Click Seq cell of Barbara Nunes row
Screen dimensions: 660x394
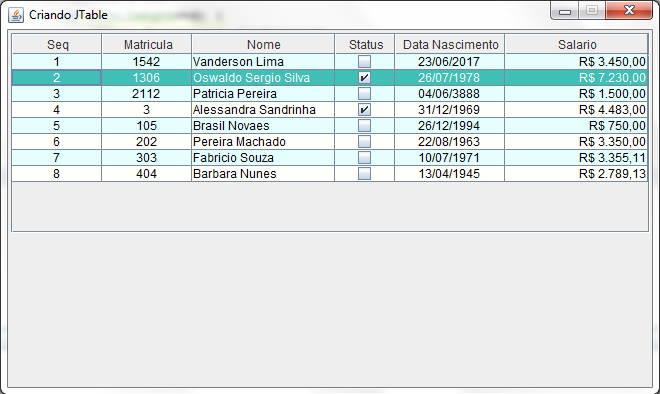pyautogui.click(x=57, y=174)
